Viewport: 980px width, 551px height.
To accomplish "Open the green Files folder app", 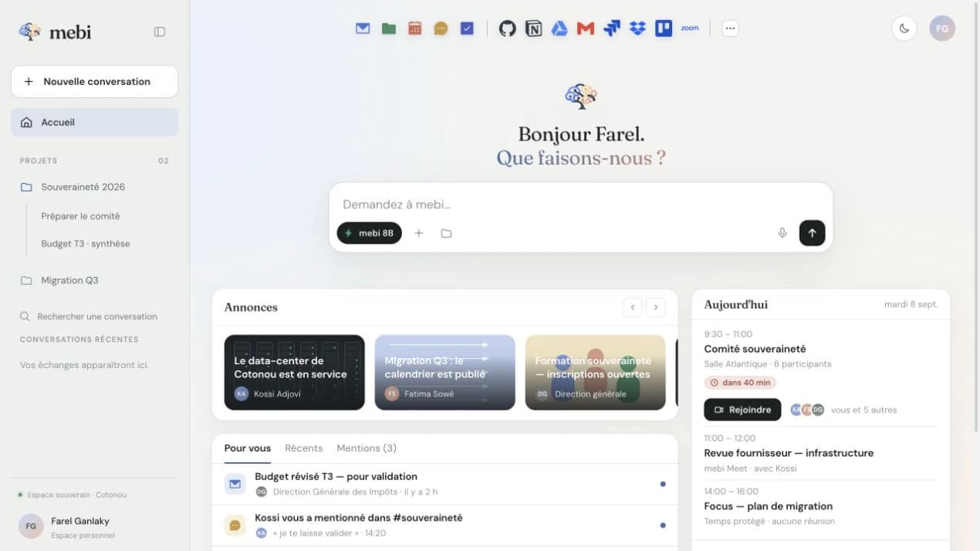I will click(x=389, y=29).
